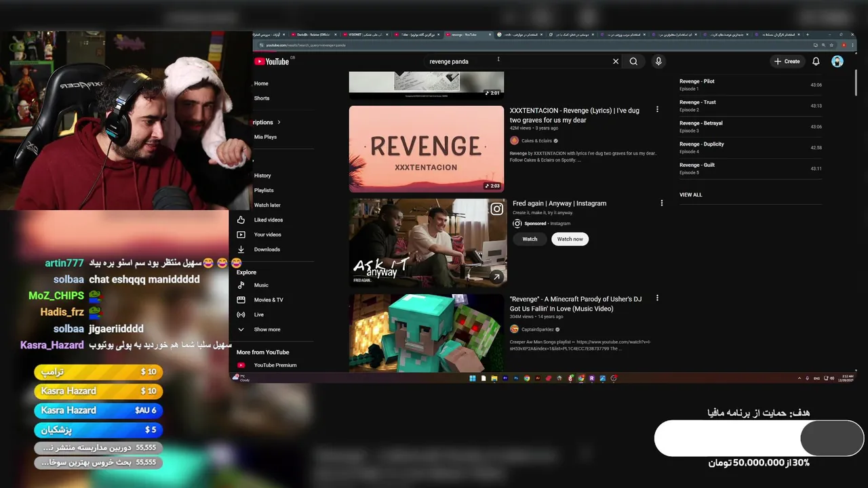Image resolution: width=868 pixels, height=488 pixels.
Task: Open Watch later in the sidebar
Action: 267,205
